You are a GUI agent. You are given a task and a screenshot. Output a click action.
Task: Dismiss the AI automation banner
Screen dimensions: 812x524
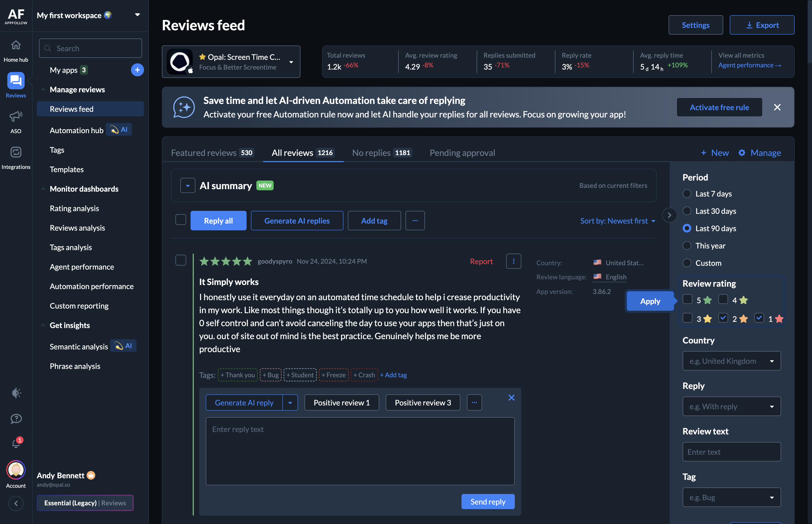click(x=777, y=107)
